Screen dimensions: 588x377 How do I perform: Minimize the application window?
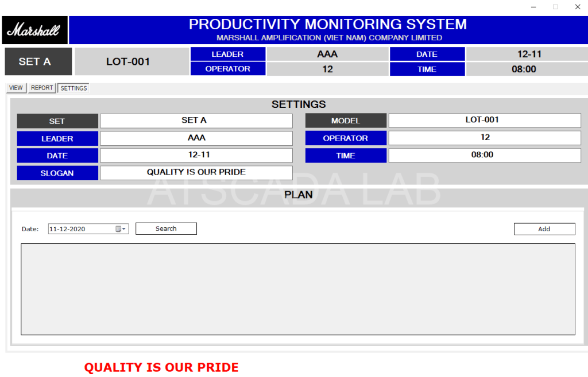point(533,7)
